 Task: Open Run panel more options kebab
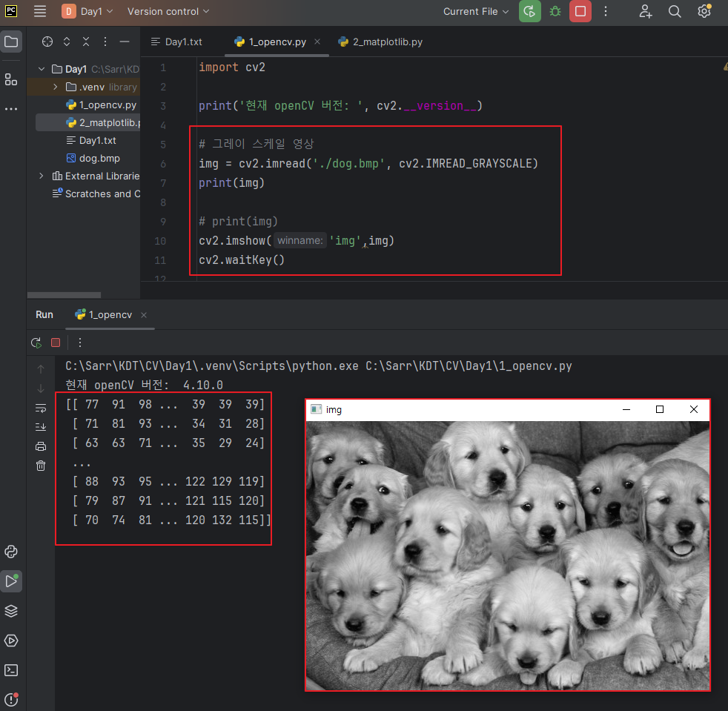point(80,343)
